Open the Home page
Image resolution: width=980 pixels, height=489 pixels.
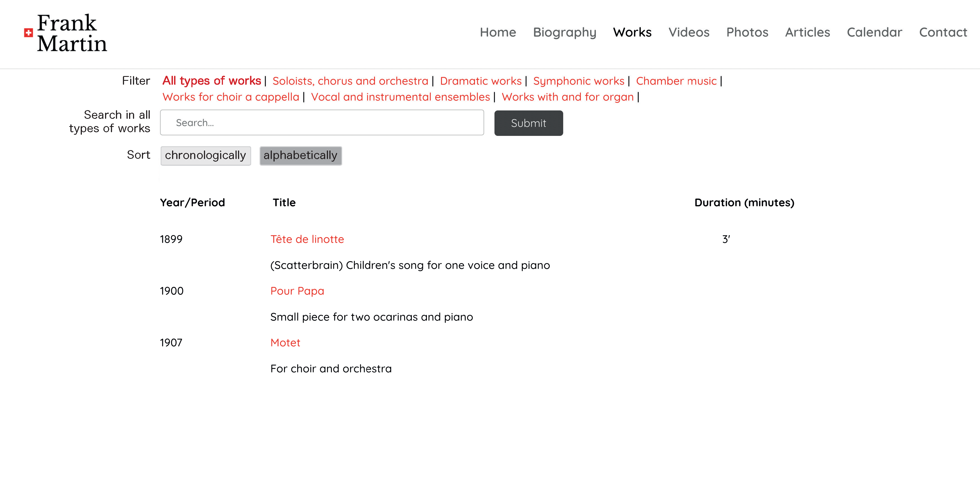(x=498, y=32)
